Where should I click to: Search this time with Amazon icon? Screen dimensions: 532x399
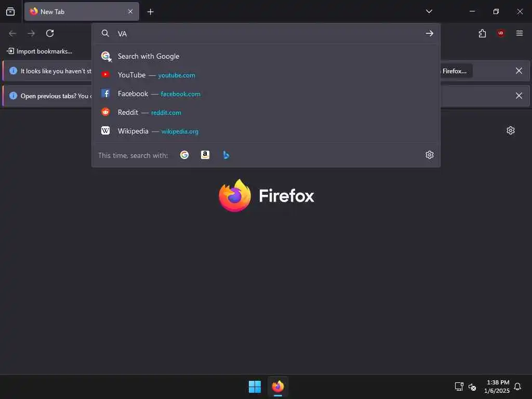pos(205,155)
